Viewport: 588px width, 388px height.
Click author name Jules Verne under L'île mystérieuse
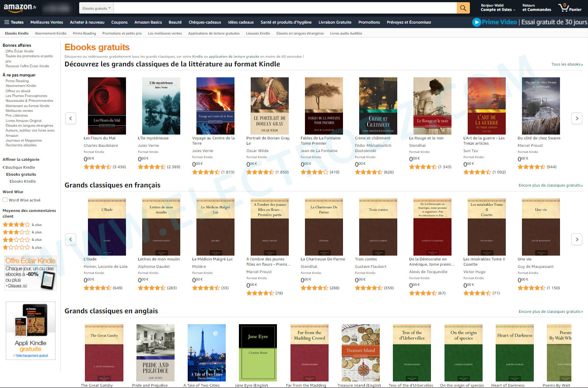coord(148,145)
